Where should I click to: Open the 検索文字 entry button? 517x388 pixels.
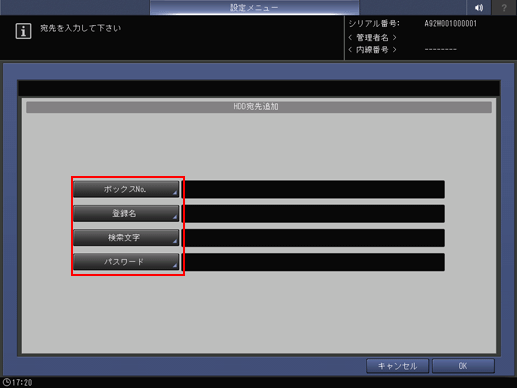[126, 237]
